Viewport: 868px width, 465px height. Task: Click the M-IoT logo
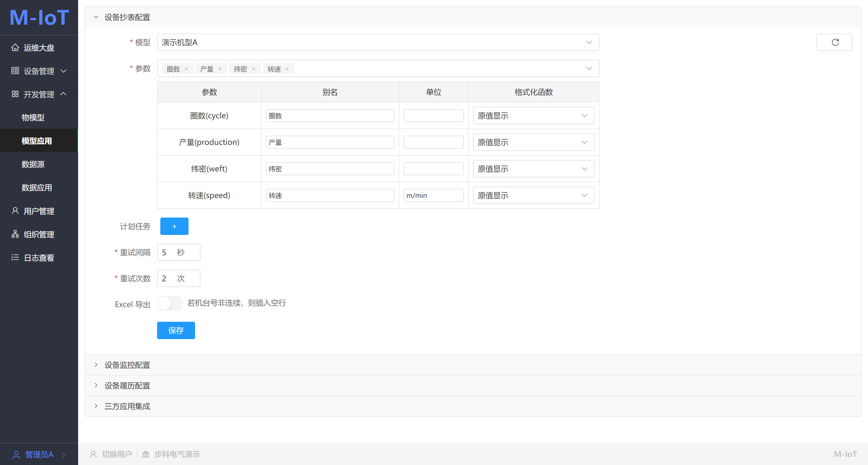pyautogui.click(x=39, y=18)
